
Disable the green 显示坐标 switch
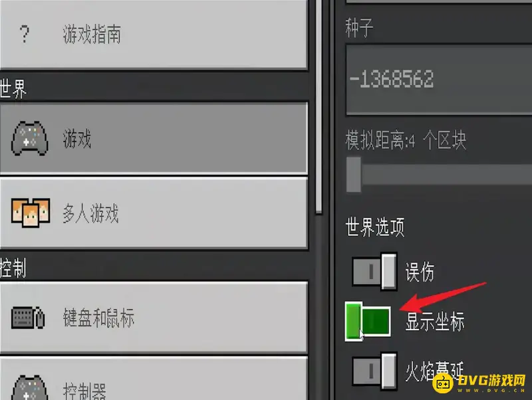(368, 322)
